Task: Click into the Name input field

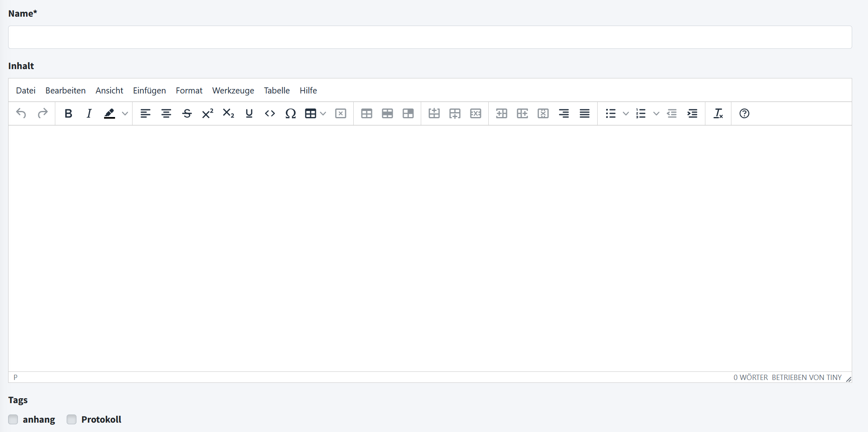Action: click(430, 37)
